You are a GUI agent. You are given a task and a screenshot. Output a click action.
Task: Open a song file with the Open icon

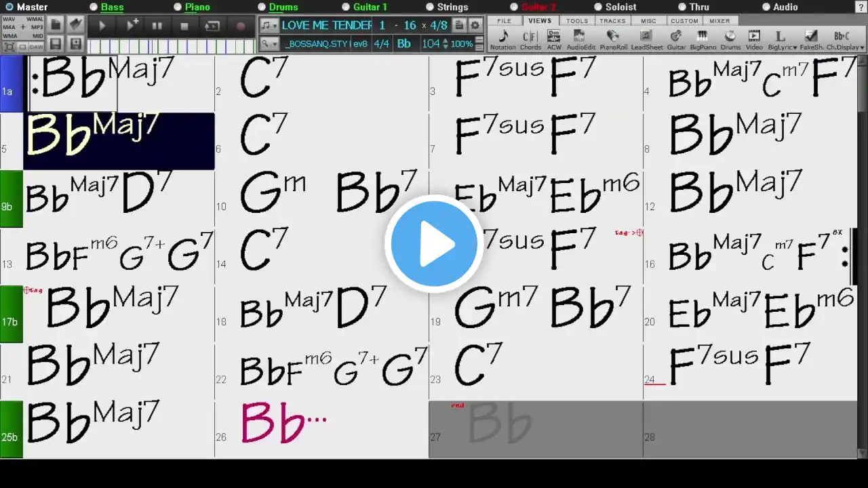click(76, 25)
